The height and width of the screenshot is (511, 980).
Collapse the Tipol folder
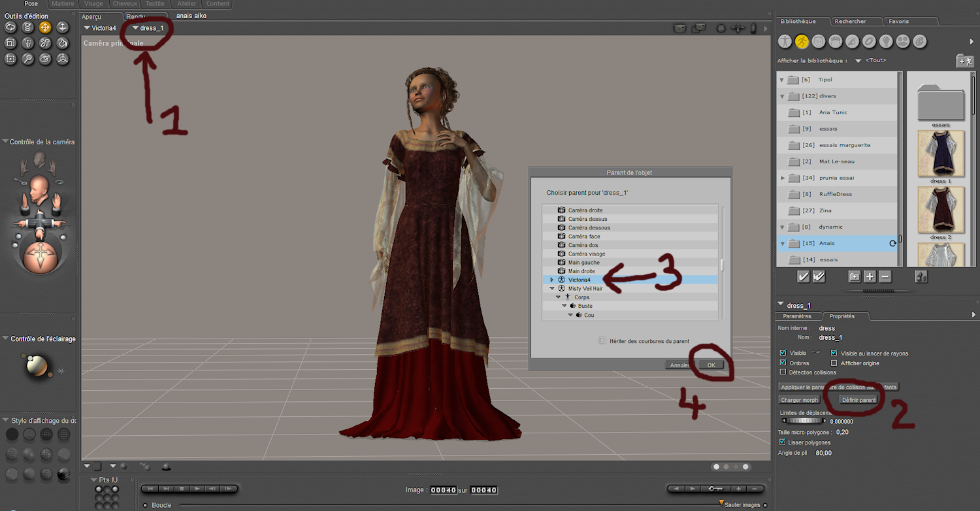(x=782, y=80)
